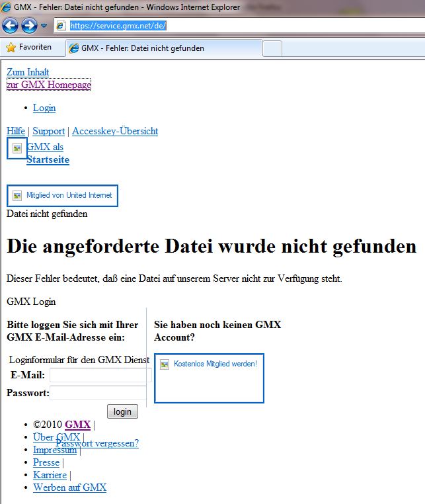This screenshot has width=425, height=504.
Task: Open the Impressum link
Action: click(55, 450)
